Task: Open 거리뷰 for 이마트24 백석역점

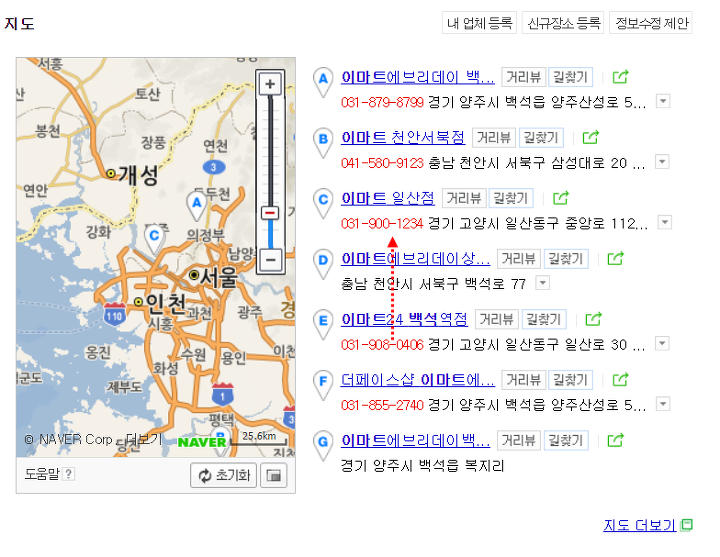Action: [x=496, y=319]
